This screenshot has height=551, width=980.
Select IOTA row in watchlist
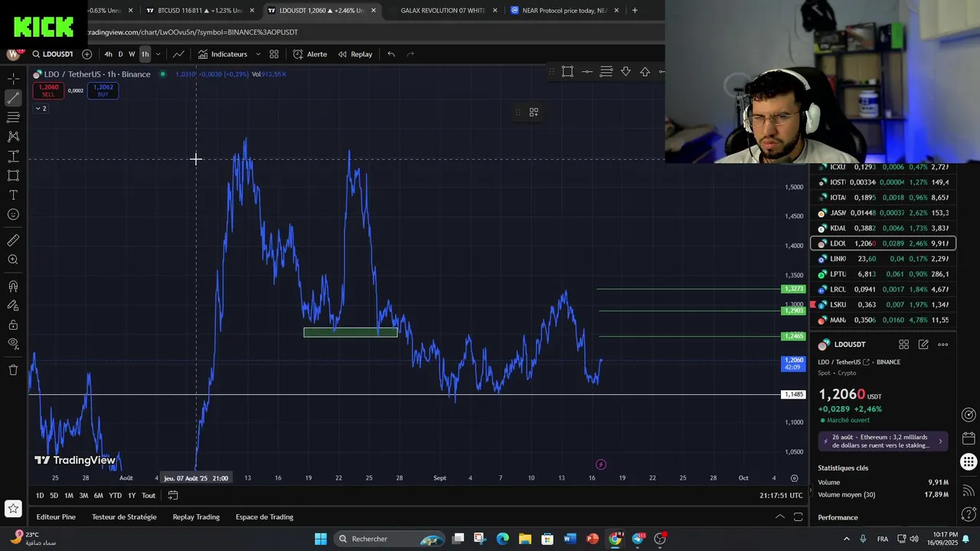click(883, 197)
